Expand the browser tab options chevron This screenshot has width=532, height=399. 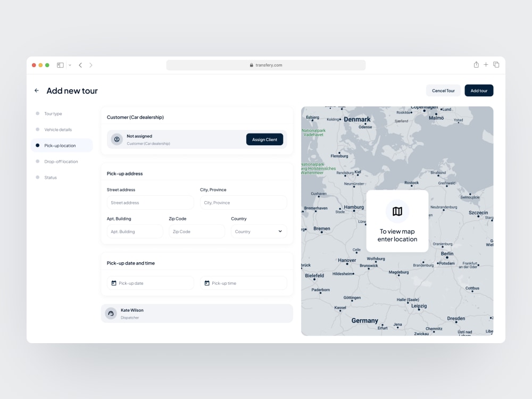[x=69, y=64]
